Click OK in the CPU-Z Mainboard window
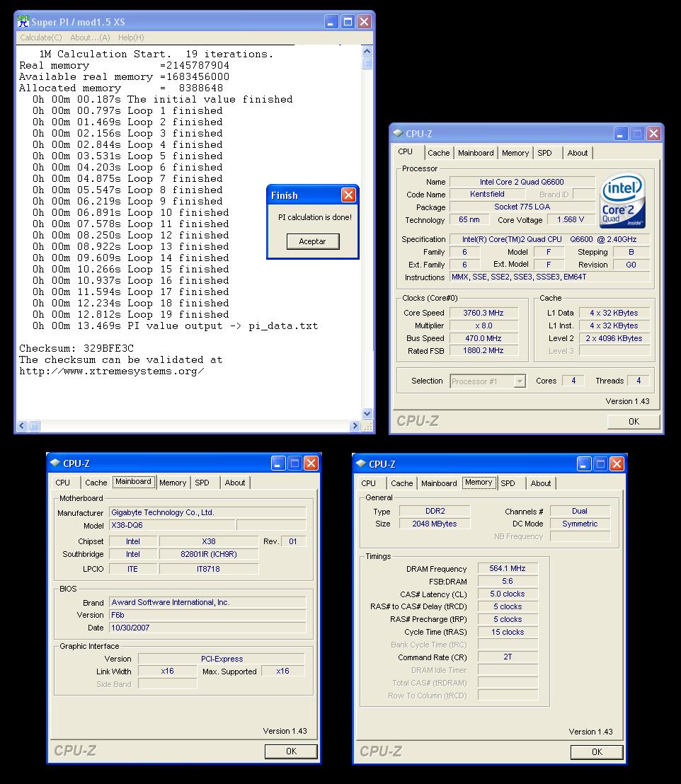681x784 pixels. click(x=291, y=751)
